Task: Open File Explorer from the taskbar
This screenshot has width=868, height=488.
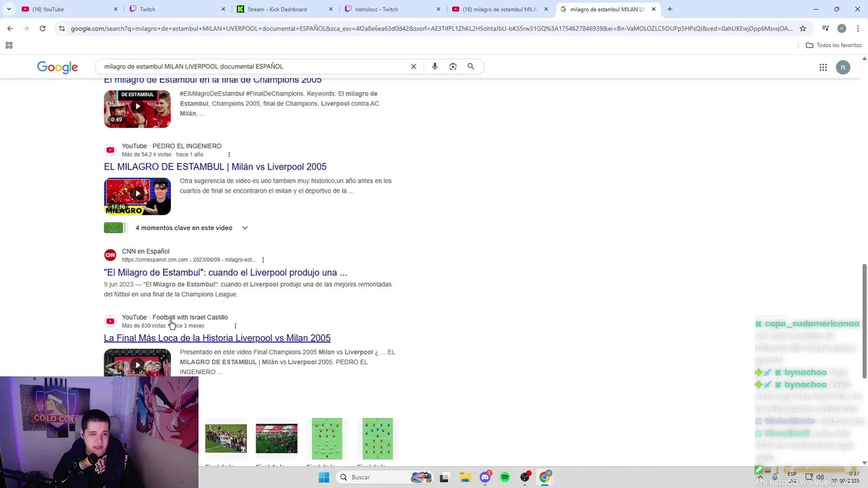Action: point(465,477)
